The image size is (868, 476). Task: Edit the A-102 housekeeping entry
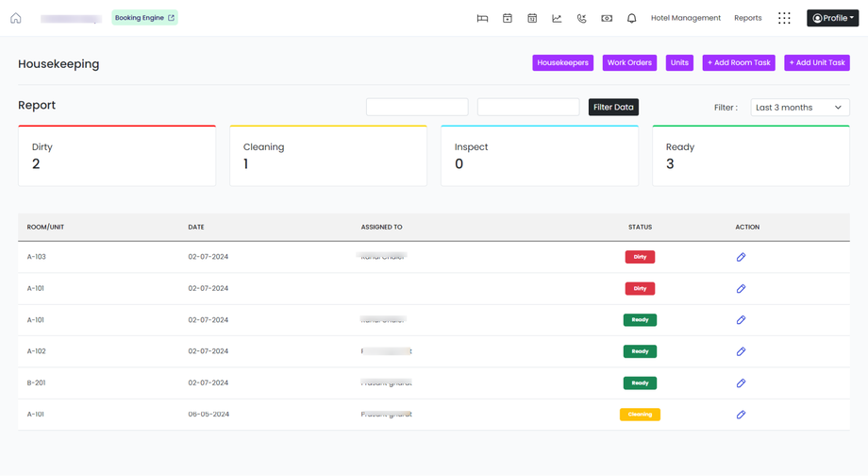tap(741, 351)
